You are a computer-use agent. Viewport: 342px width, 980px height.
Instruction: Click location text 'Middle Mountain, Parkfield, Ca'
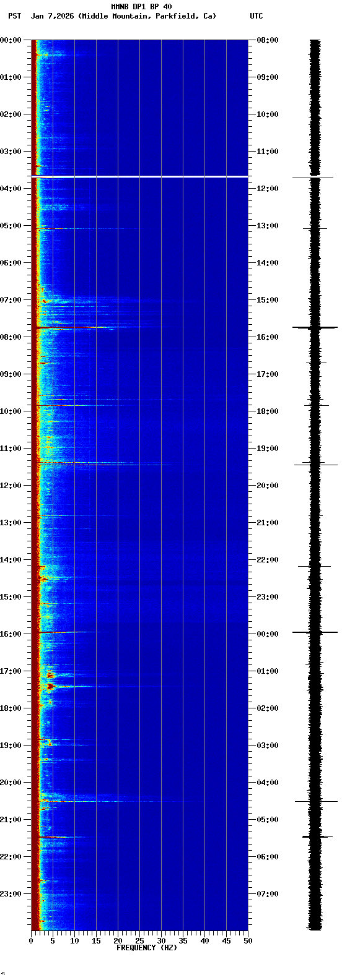pos(147,16)
